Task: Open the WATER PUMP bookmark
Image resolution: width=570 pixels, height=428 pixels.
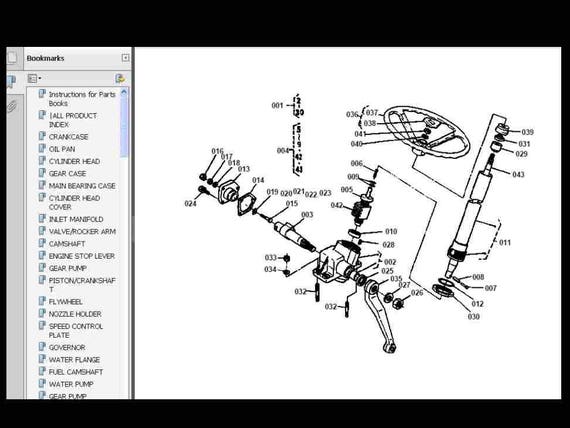Action: click(71, 384)
